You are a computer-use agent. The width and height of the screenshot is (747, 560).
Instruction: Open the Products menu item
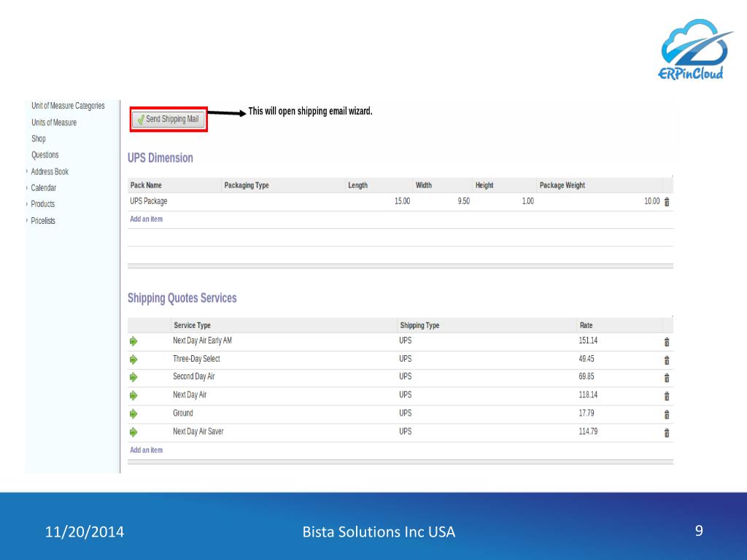43,204
